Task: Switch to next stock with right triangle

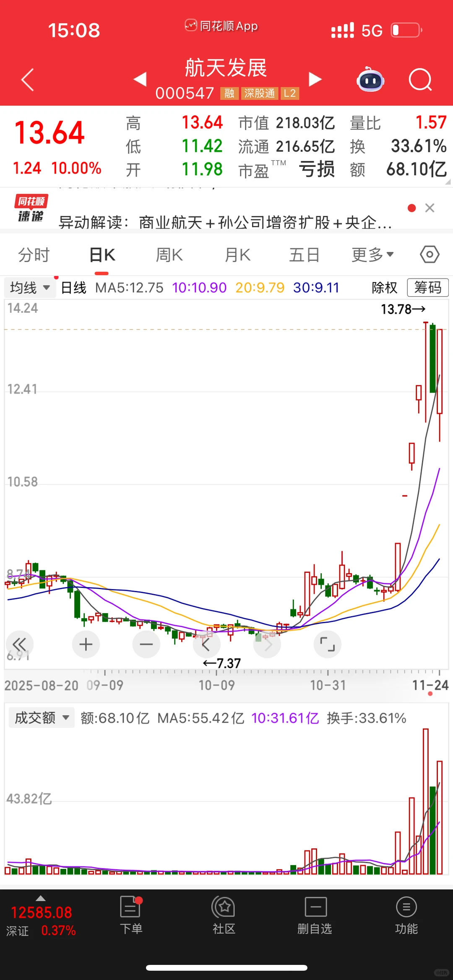Action: (x=315, y=79)
